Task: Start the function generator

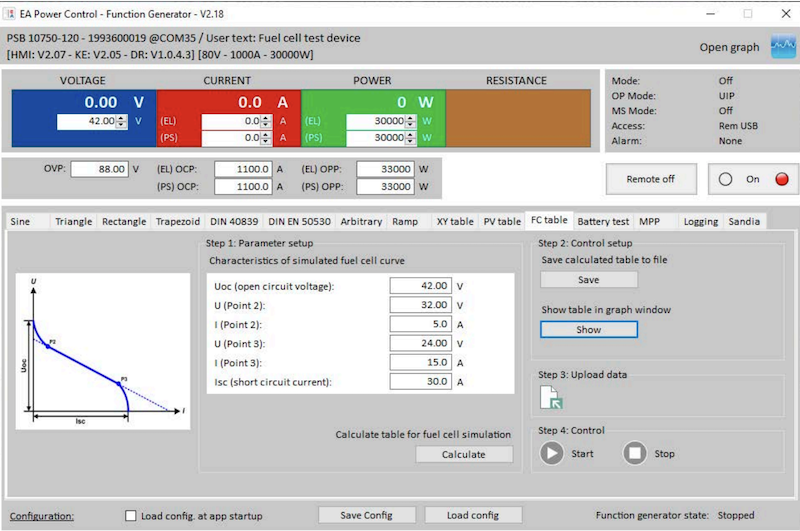Action: [553, 453]
